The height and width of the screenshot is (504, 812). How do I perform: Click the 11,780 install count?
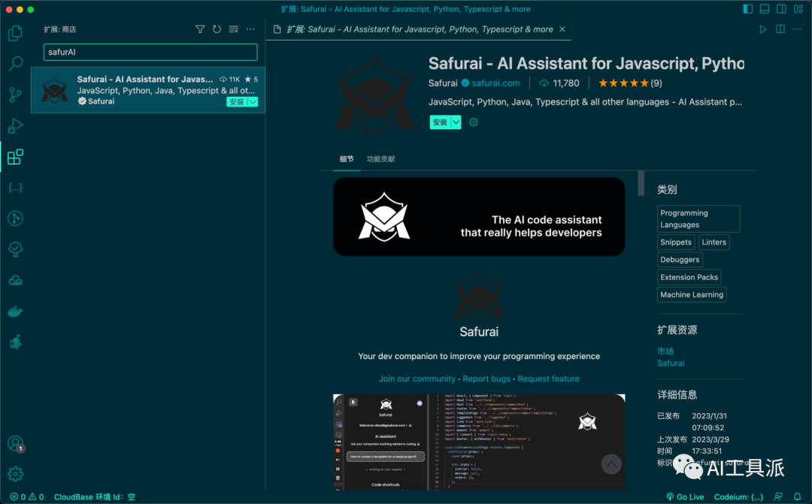tap(559, 83)
